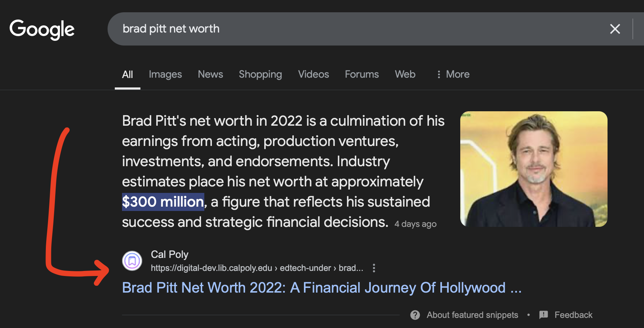The image size is (644, 328).
Task: Click the Brad Pitt snippet thumbnail image
Action: (534, 169)
